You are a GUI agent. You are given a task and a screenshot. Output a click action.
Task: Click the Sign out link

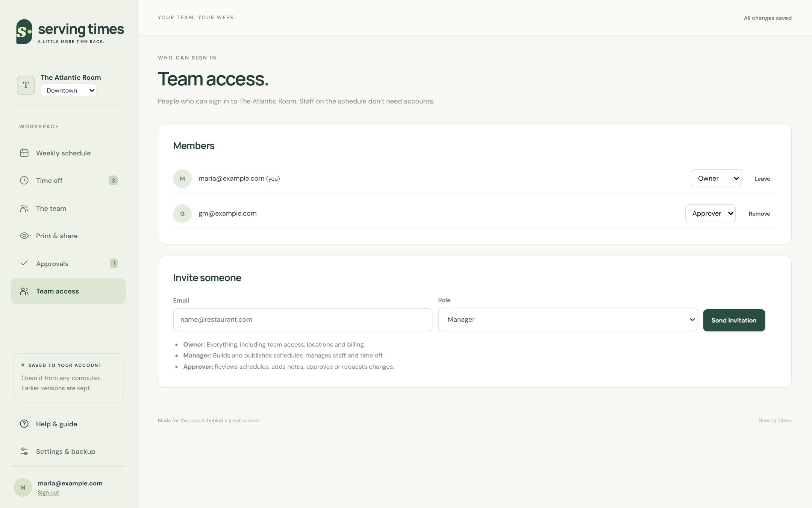pyautogui.click(x=48, y=493)
